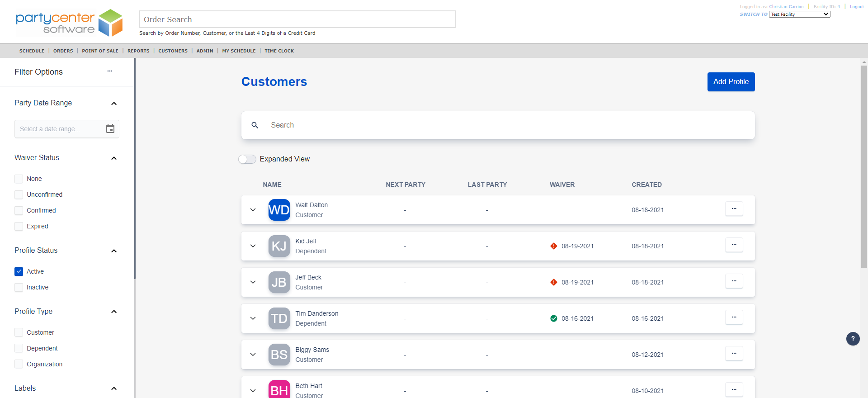This screenshot has width=868, height=398.
Task: Click the Logout link
Action: tap(857, 7)
